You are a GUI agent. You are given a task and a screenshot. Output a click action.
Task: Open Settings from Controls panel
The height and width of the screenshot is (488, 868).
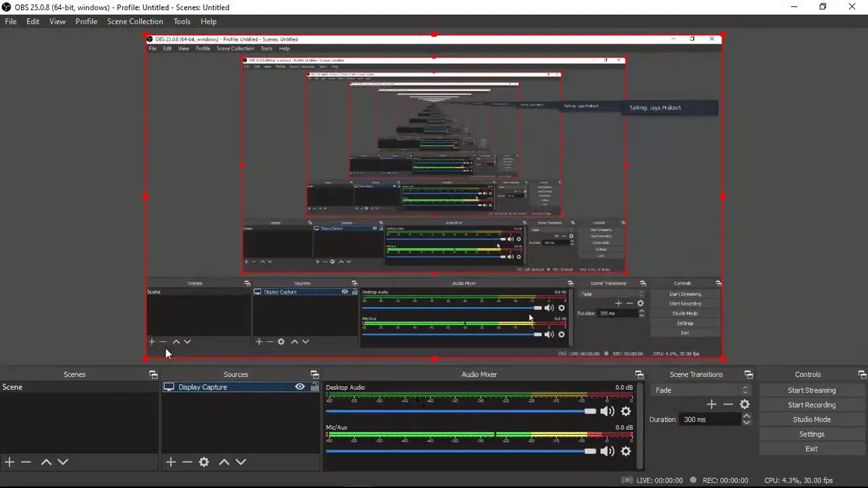(812, 434)
